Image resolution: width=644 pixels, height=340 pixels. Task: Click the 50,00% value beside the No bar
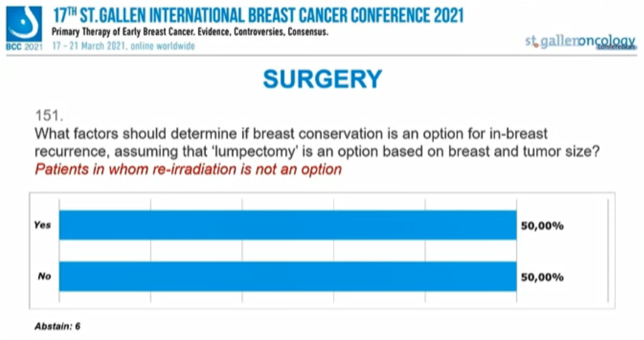[x=542, y=277]
